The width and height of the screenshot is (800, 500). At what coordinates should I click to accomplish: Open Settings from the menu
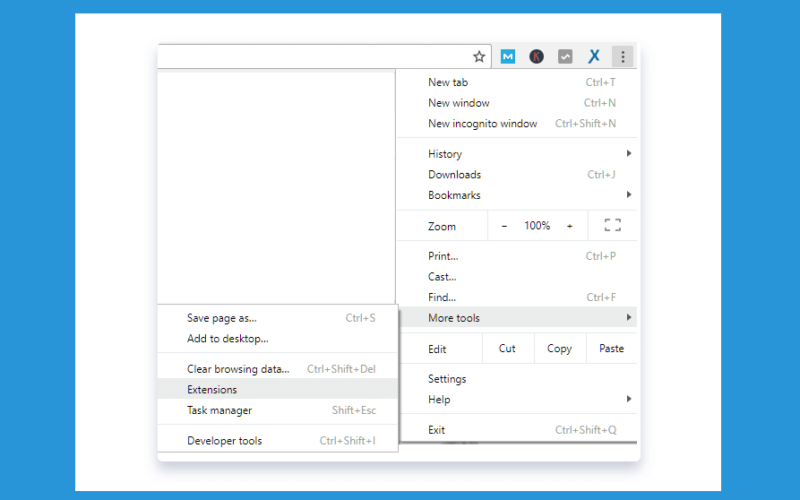(517, 379)
